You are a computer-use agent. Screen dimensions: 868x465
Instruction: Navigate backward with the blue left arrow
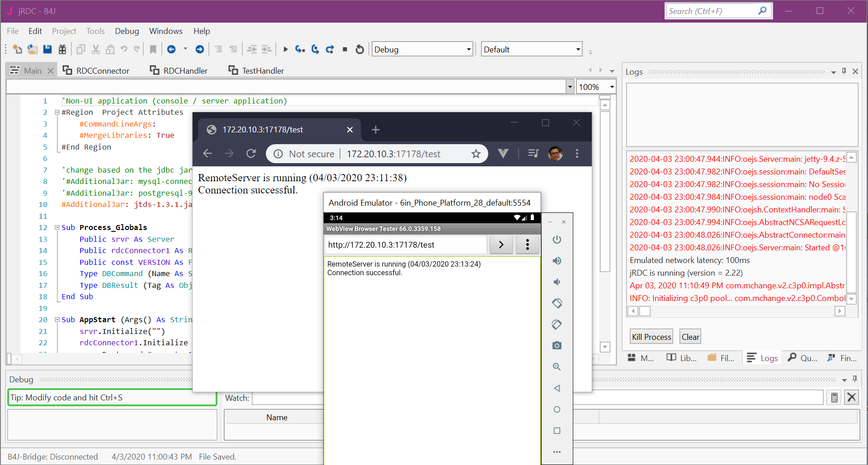[171, 49]
